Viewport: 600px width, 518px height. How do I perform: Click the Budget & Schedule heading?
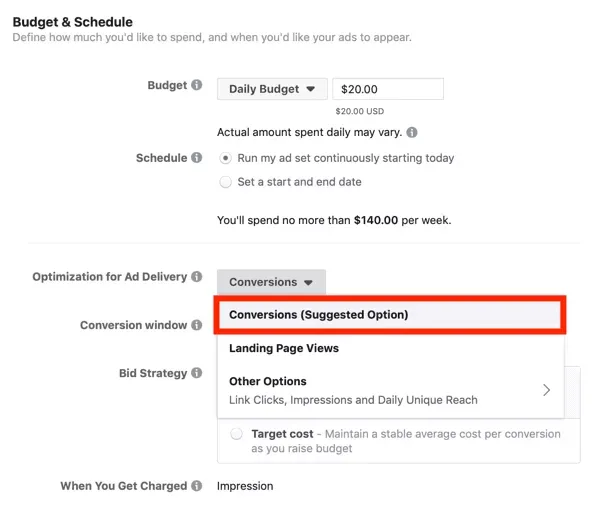[x=72, y=21]
